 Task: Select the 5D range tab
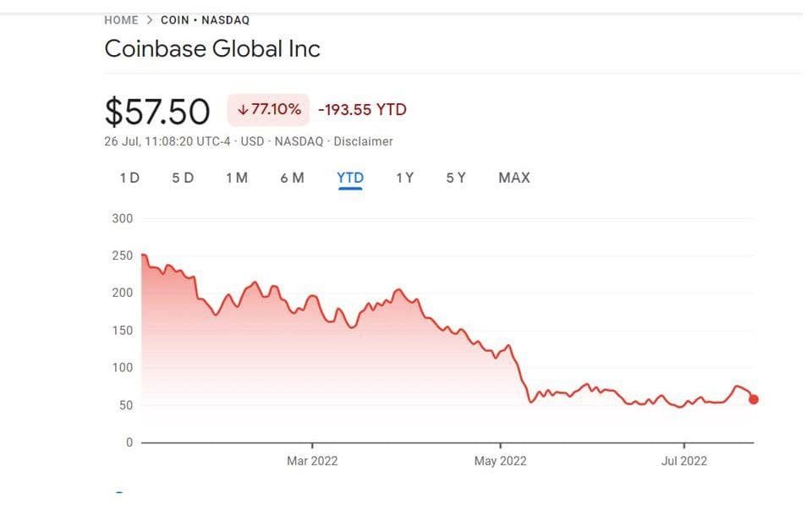(x=183, y=178)
